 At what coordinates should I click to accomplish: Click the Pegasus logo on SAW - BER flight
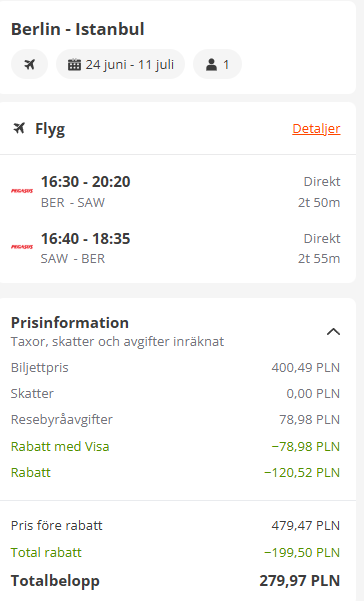(22, 246)
